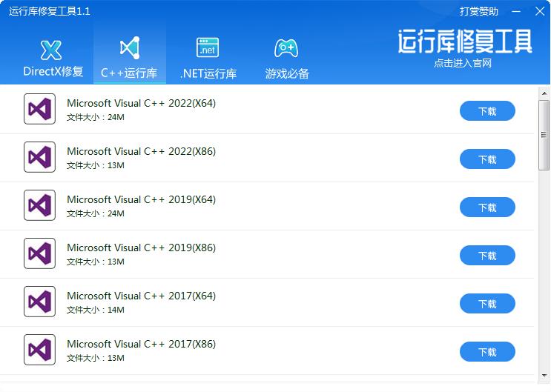This screenshot has height=392, width=551.
Task: Download Microsoft Visual C++ 2017(X64)
Action: (x=487, y=304)
